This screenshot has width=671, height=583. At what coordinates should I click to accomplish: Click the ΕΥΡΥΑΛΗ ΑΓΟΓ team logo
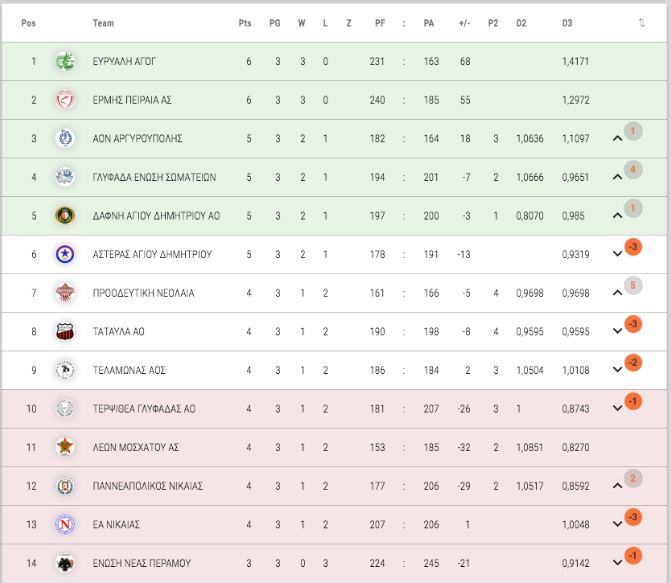[65, 61]
